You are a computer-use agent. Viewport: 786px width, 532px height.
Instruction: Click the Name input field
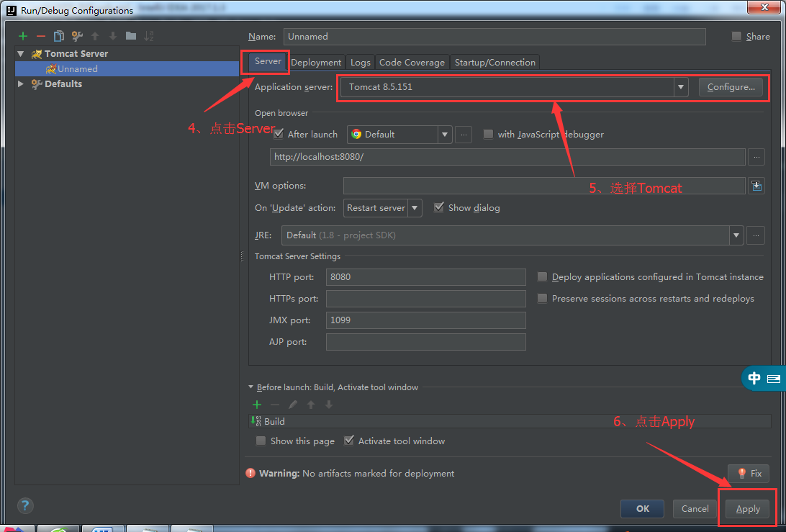[x=494, y=37]
